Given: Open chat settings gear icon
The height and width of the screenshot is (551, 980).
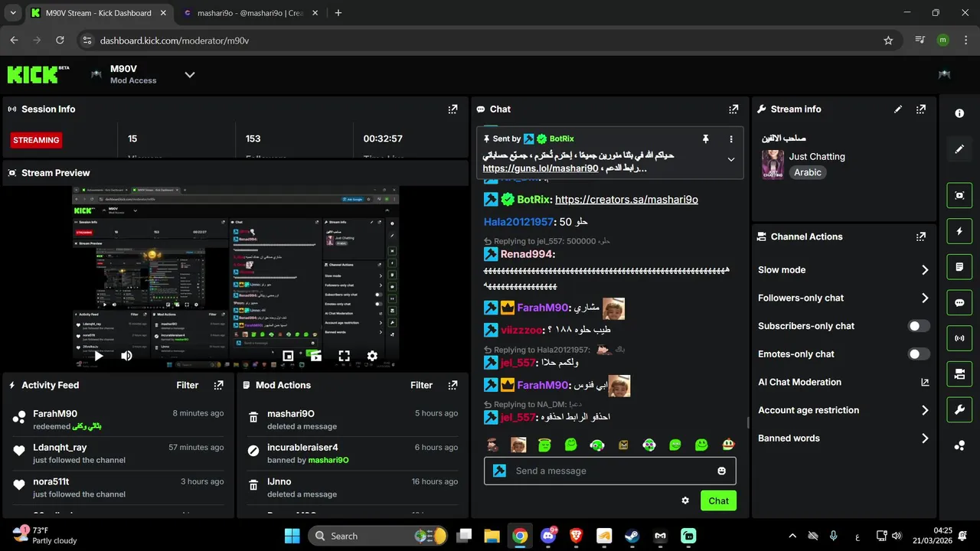Looking at the screenshot, I should (685, 500).
